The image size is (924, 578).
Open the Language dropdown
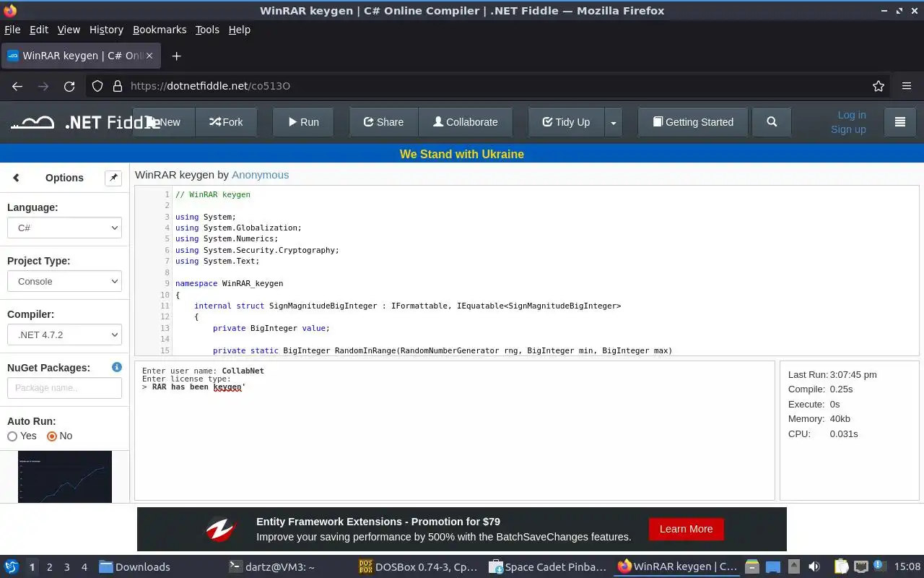click(x=64, y=228)
